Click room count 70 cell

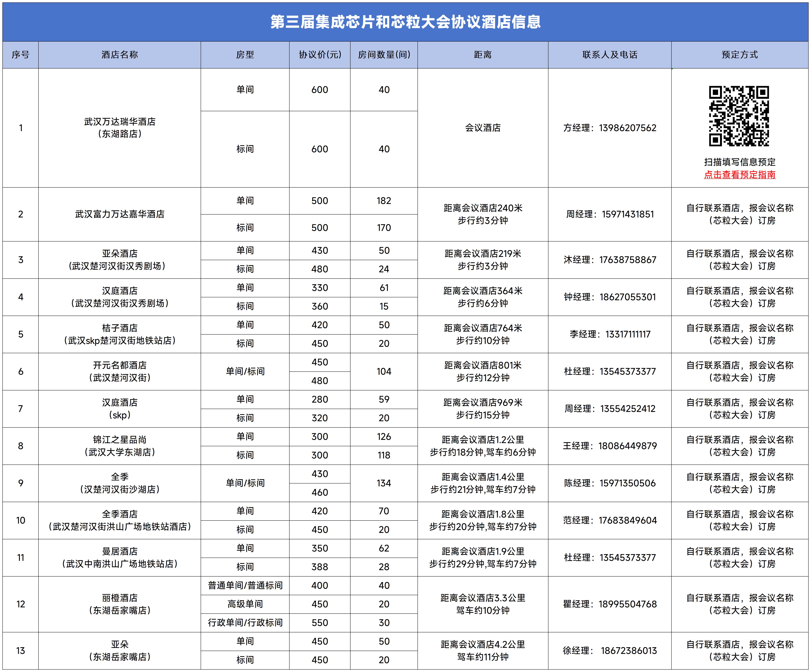coord(384,511)
